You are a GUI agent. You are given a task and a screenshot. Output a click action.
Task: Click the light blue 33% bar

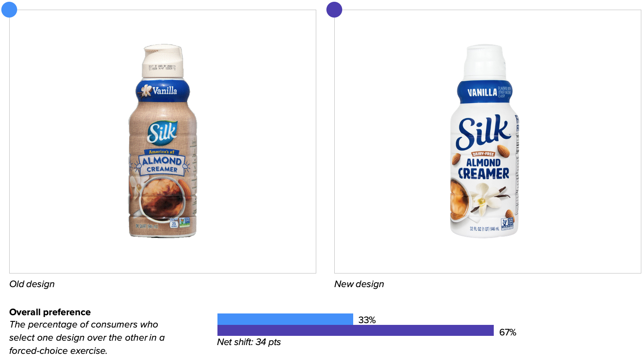285,319
